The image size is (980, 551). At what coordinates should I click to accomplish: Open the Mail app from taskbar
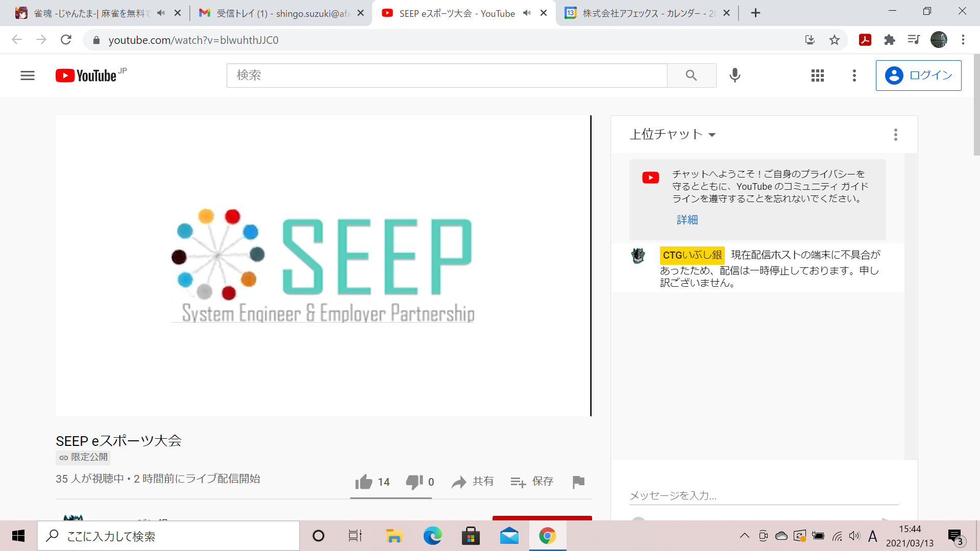click(509, 536)
